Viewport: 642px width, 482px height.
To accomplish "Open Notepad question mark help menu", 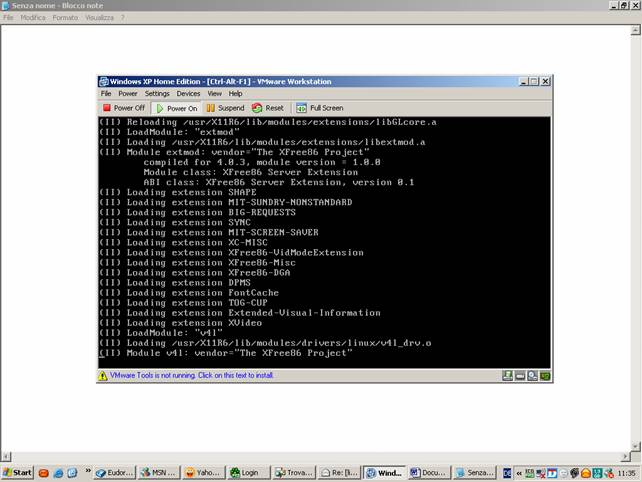I will click(x=122, y=18).
